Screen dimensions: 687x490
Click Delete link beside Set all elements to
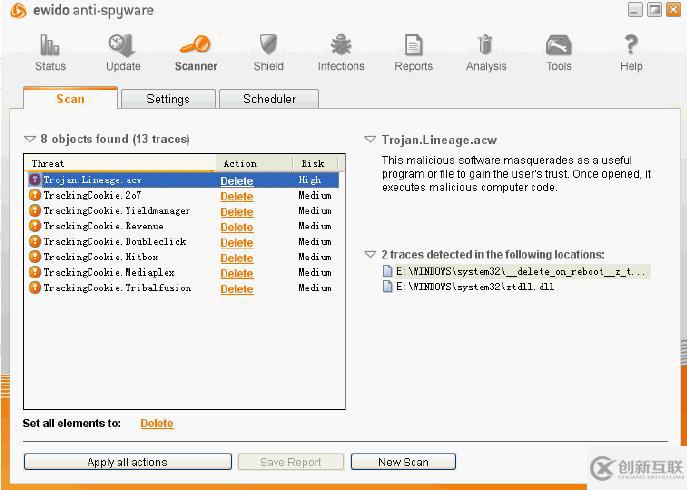tap(157, 423)
